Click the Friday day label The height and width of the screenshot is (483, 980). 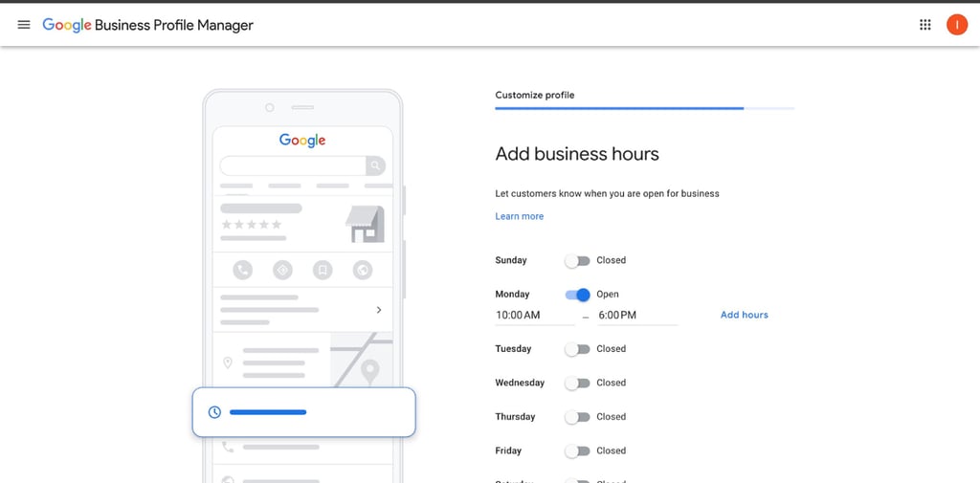508,450
